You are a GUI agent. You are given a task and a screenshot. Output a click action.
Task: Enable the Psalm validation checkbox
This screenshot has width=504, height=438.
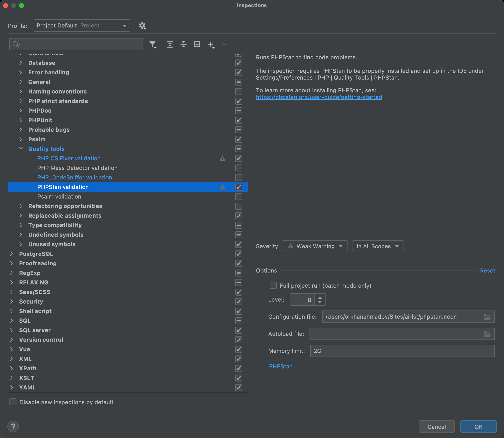(x=238, y=197)
